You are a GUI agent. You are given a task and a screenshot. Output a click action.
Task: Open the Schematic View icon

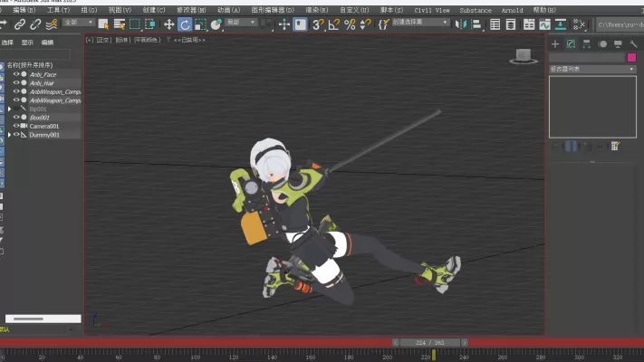(560, 24)
